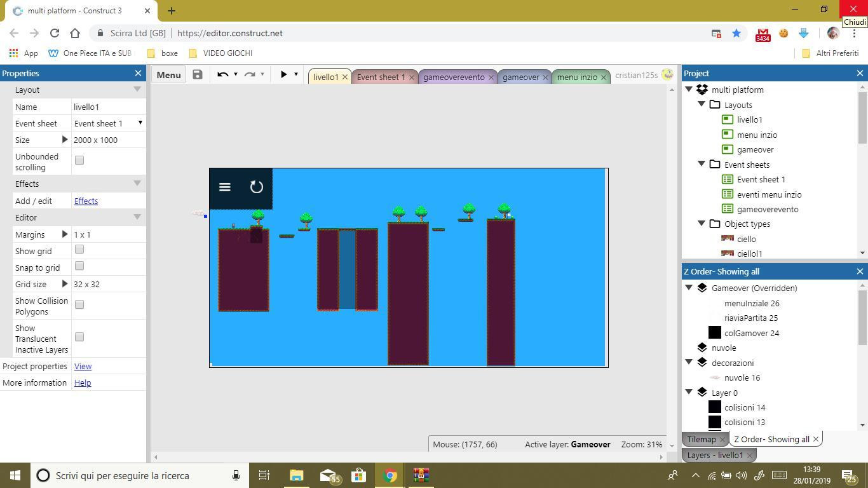The width and height of the screenshot is (868, 488).
Task: Undo the last action
Action: coord(222,74)
